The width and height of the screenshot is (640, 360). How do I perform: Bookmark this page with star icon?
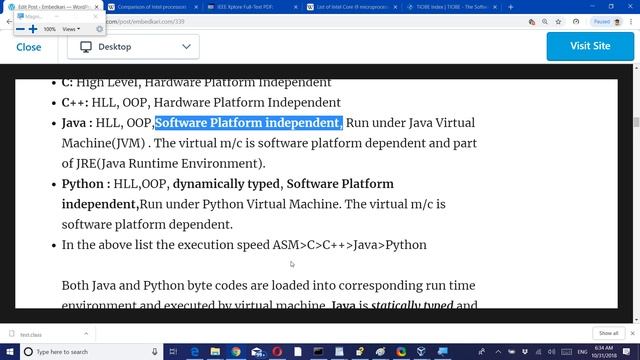[x=558, y=22]
